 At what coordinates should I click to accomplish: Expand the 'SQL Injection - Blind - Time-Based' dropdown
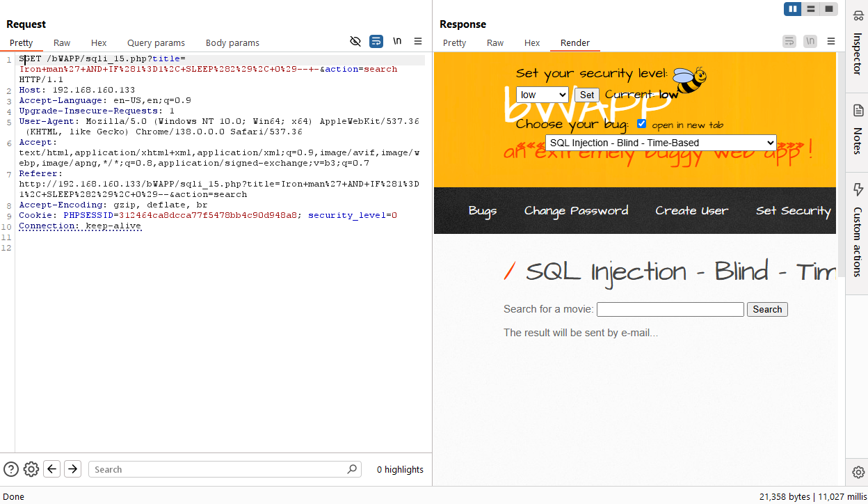(661, 143)
